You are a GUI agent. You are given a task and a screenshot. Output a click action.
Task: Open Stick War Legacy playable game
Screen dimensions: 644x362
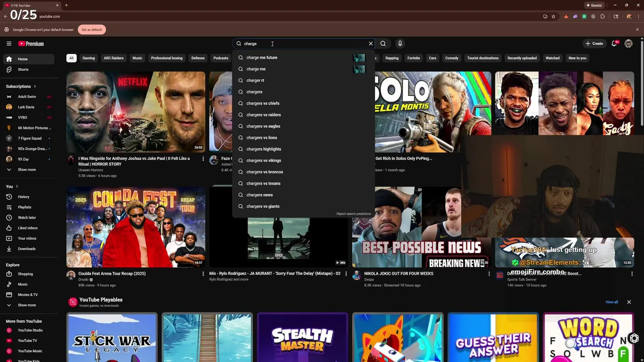click(112, 337)
